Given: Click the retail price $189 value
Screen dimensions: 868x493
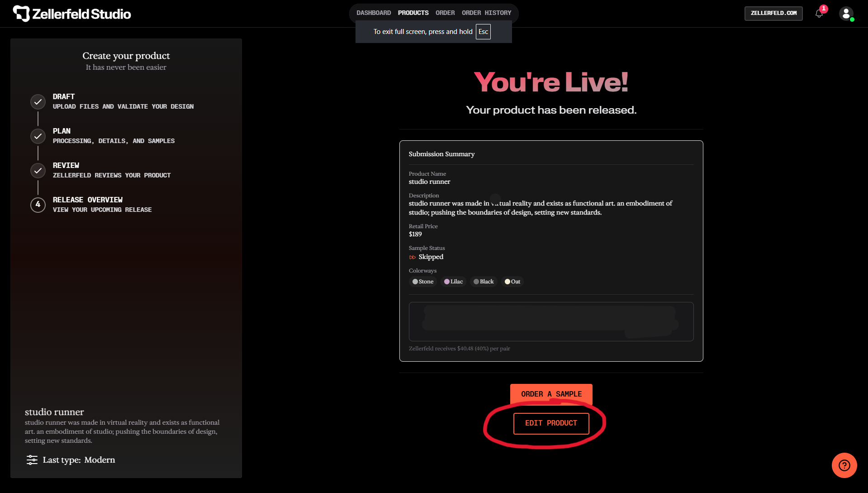Looking at the screenshot, I should click(415, 234).
